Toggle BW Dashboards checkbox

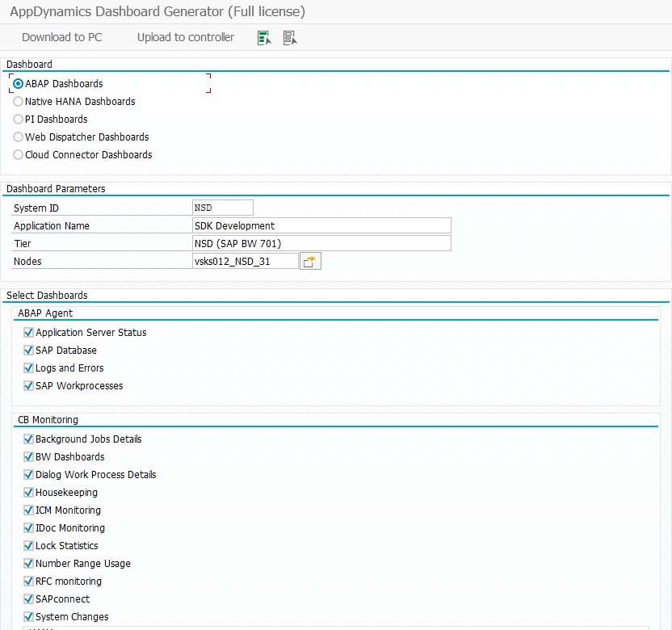pyautogui.click(x=29, y=457)
